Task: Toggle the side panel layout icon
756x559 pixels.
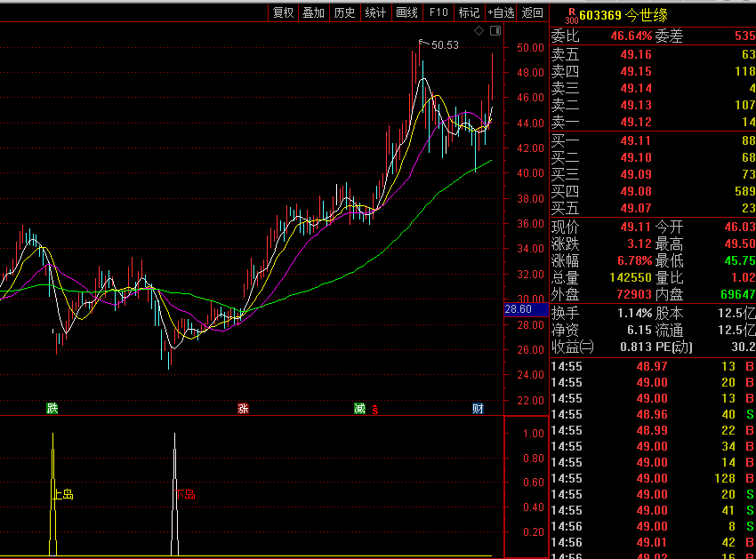Action: click(495, 31)
